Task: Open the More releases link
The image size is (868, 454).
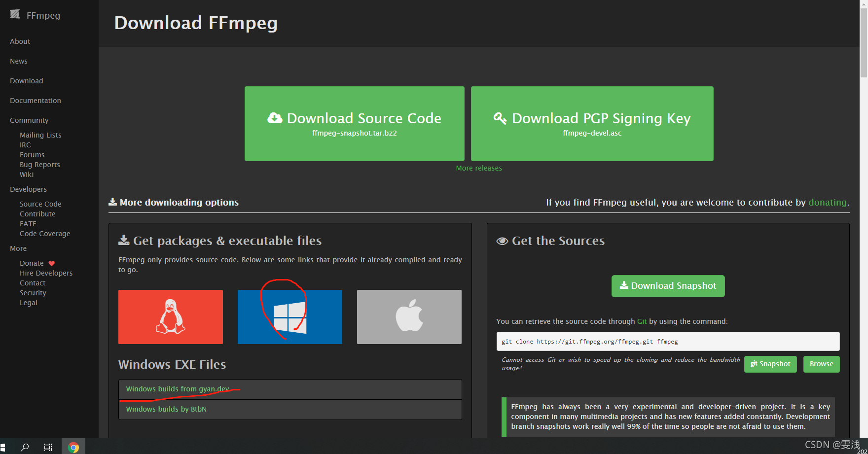Action: tap(479, 168)
